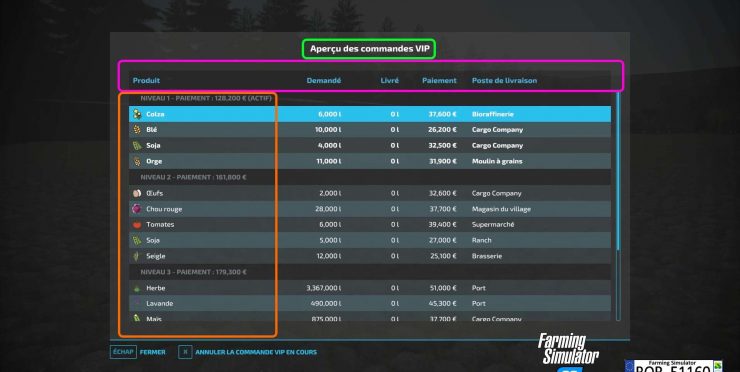The width and height of the screenshot is (740, 372).
Task: Click the Blé wheat icon
Action: coord(137,129)
